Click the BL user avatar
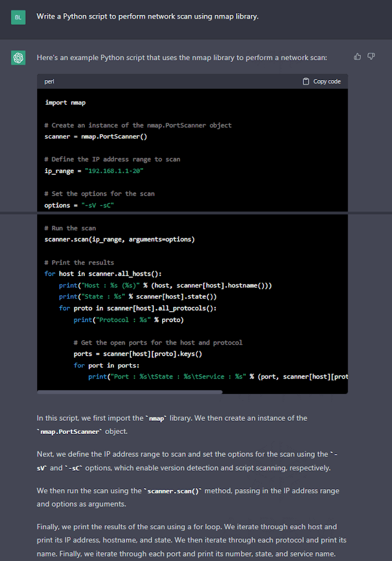 pos(18,17)
